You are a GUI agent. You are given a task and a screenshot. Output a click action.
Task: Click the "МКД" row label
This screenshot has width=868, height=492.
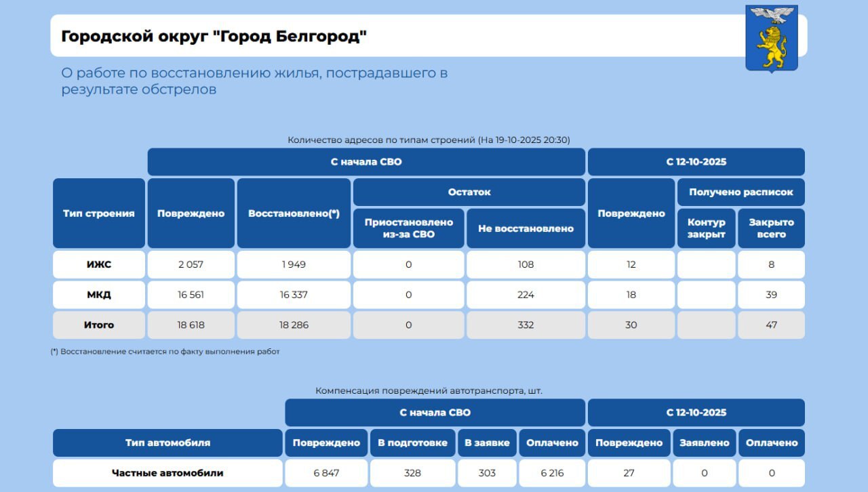[99, 295]
